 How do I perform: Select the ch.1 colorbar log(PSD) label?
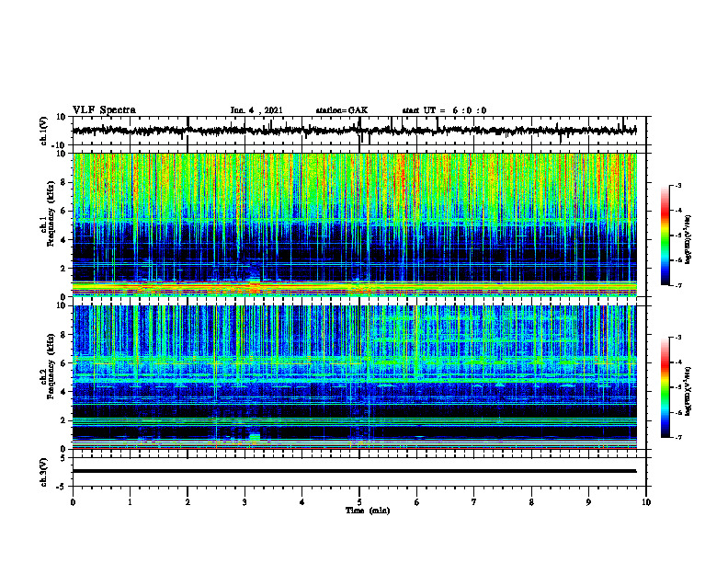[688, 239]
